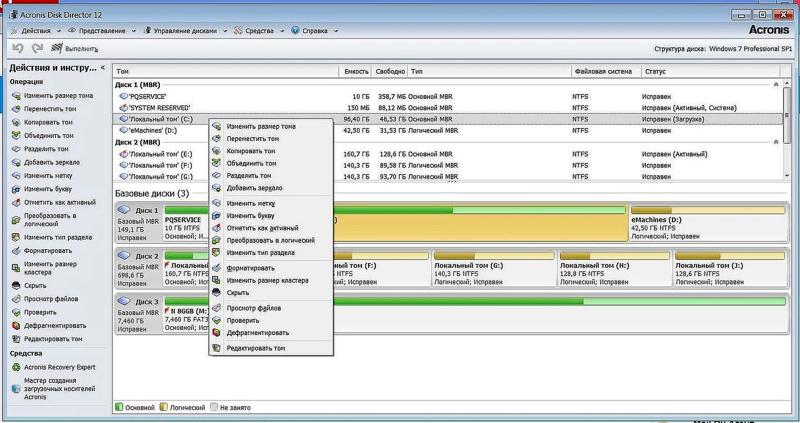Click the green Основной legend swatch
Screen dimensions: 800x423
[x=119, y=407]
